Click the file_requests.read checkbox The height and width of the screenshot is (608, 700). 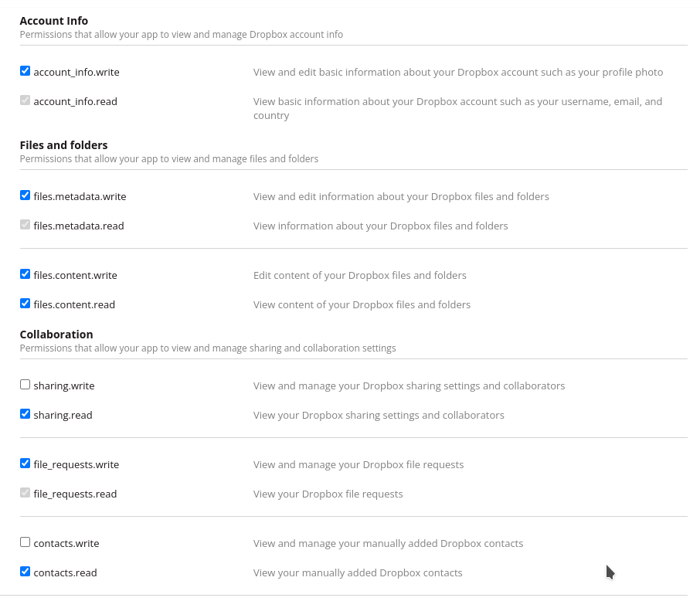tap(25, 492)
